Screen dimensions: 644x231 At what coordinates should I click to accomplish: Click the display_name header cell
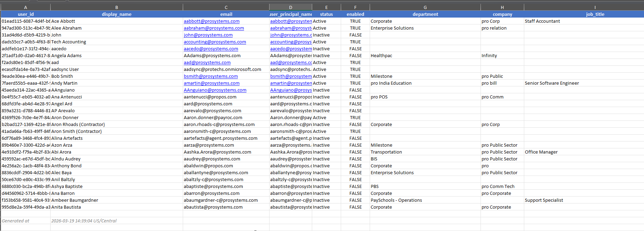click(117, 14)
